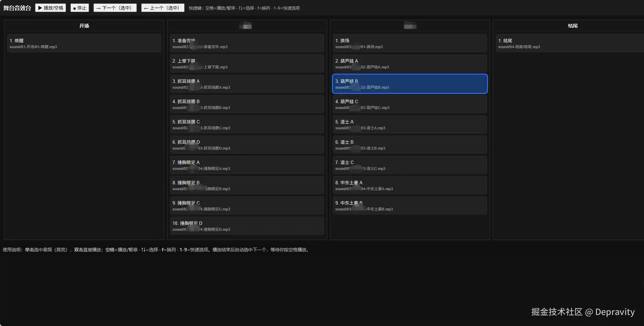Select 捶胸顿足 B sound effect
The height and width of the screenshot is (326, 644).
click(246, 185)
